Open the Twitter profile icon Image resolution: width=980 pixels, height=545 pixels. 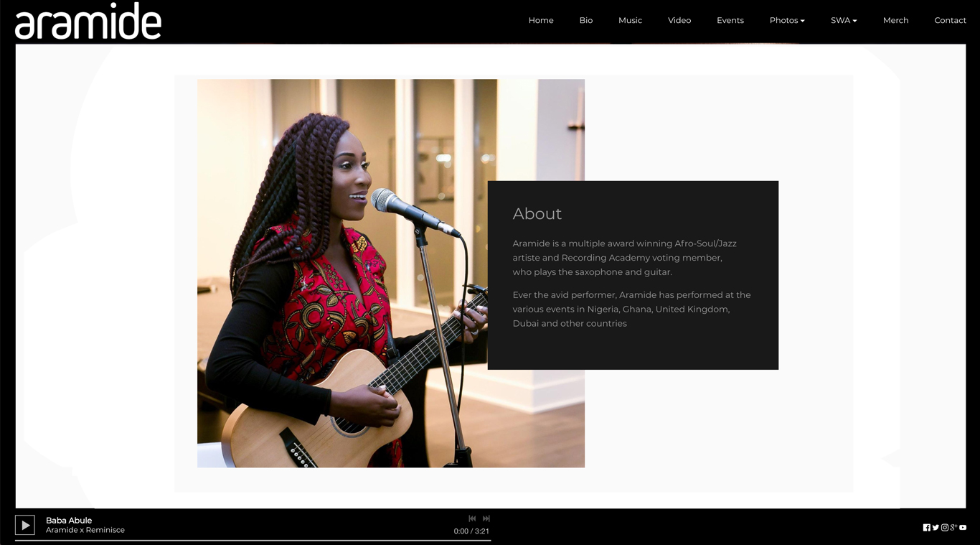click(x=936, y=528)
